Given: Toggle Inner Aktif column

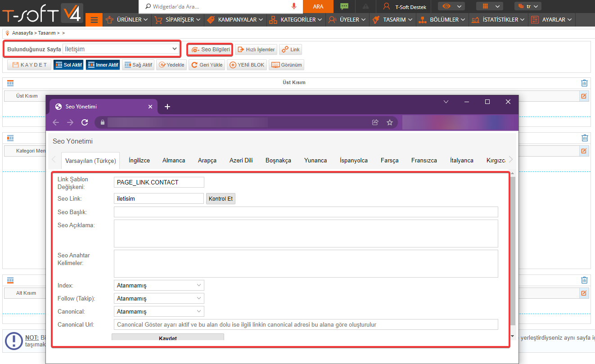Looking at the screenshot, I should (x=103, y=65).
